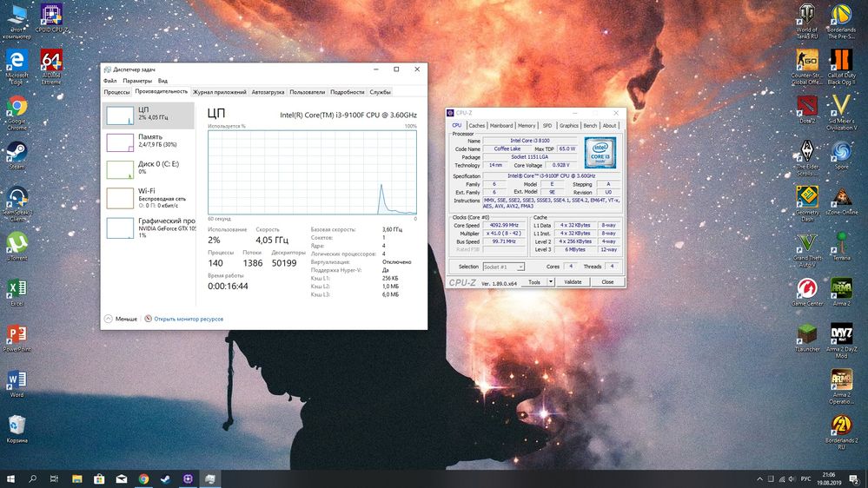Launch Spore desktop icon
Screen dimensions: 868x488
pyautogui.click(x=841, y=155)
